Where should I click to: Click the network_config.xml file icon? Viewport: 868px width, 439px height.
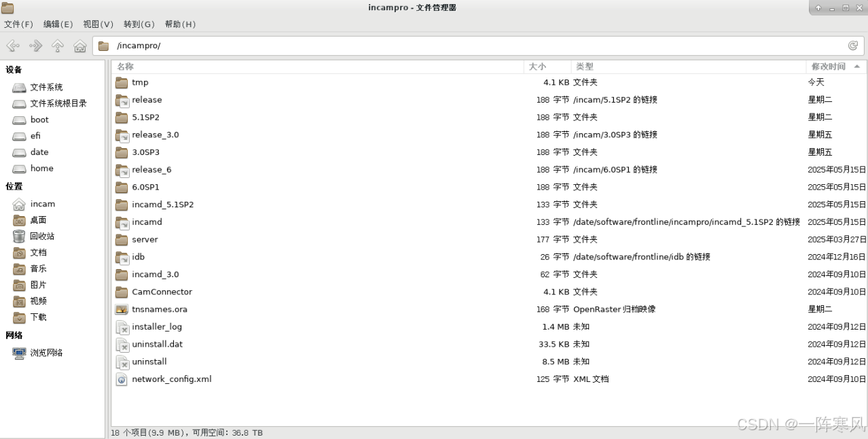pos(122,379)
